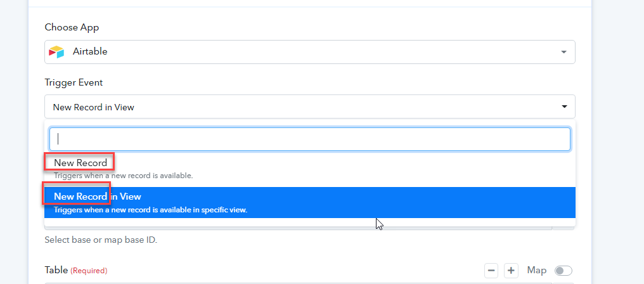The height and width of the screenshot is (284, 644).
Task: Click the 'Table (Required)' field label
Action: pyautogui.click(x=76, y=270)
